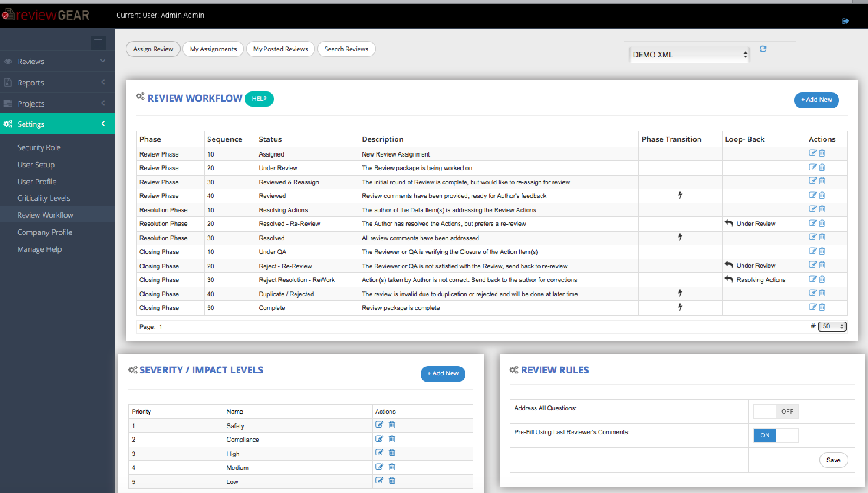The width and height of the screenshot is (868, 493).
Task: Edit the Safety severity level
Action: (379, 424)
